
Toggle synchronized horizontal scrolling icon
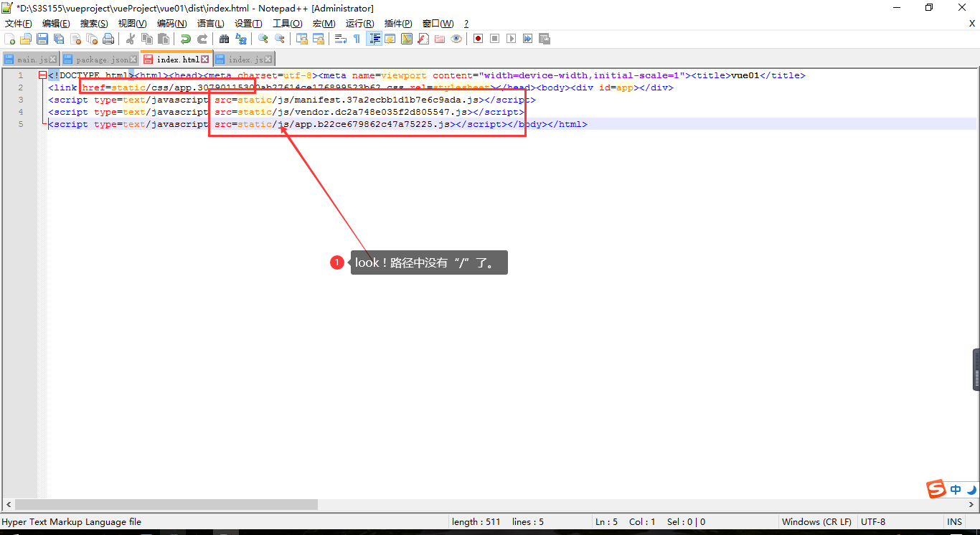[319, 39]
